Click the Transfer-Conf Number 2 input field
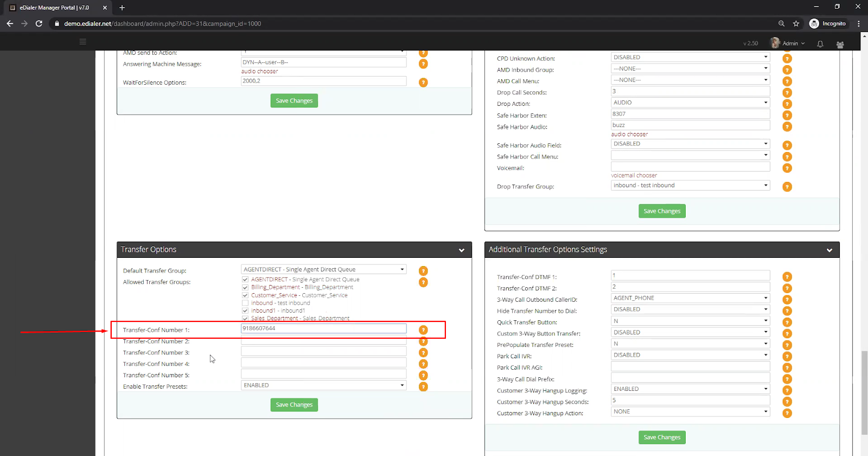The height and width of the screenshot is (456, 868). coord(323,341)
